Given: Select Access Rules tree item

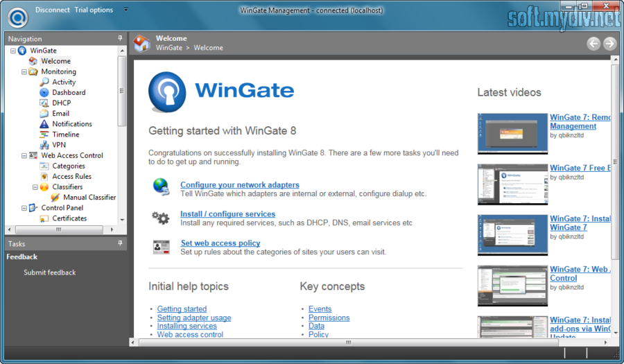Looking at the screenshot, I should coord(71,176).
